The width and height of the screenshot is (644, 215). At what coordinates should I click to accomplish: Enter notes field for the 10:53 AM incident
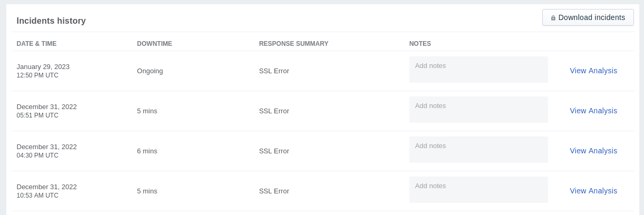[x=478, y=190]
